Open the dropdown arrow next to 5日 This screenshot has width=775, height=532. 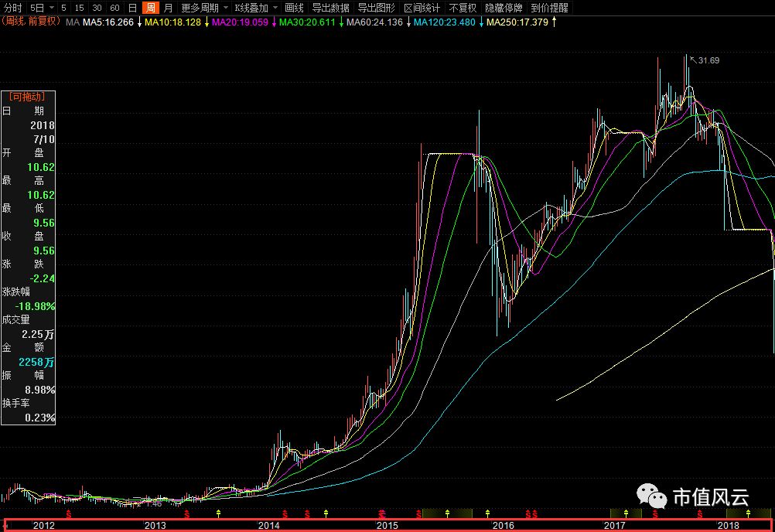click(x=52, y=8)
